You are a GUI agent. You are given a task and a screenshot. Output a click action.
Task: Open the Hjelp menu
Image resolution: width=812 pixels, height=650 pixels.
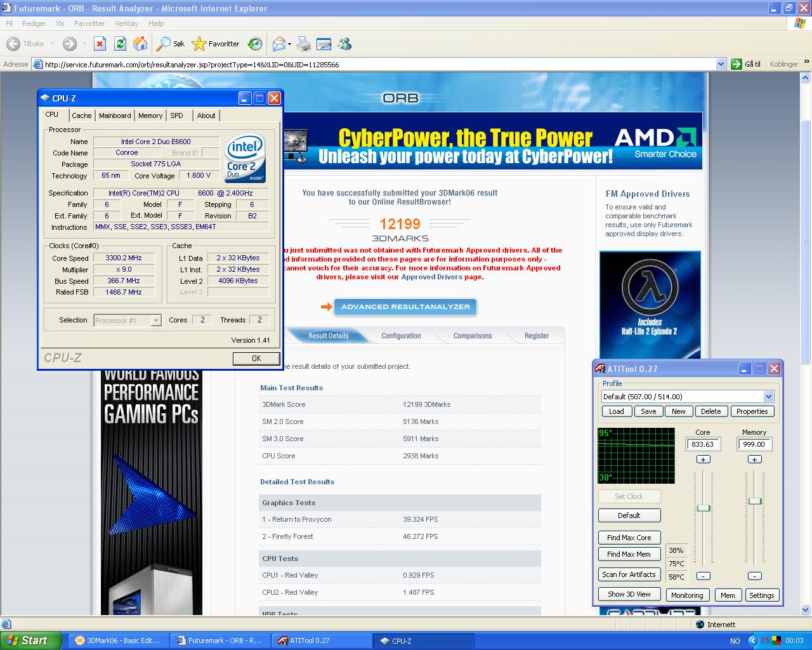click(156, 23)
